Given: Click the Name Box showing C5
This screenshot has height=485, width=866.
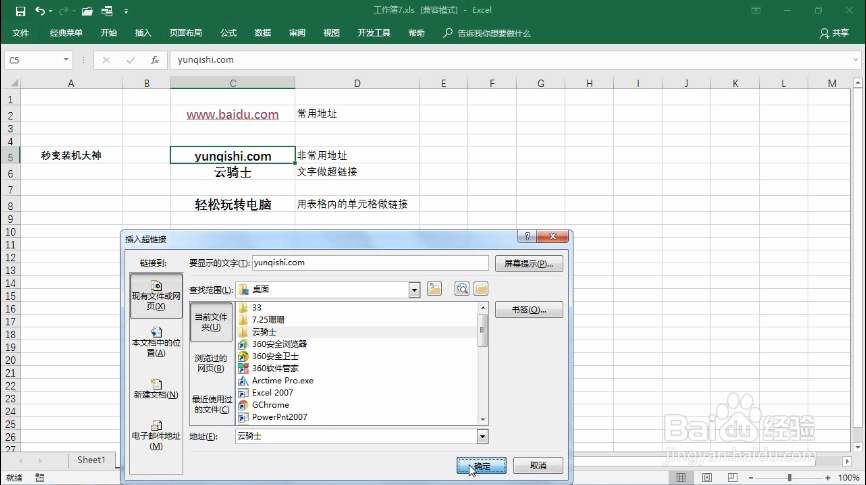Looking at the screenshot, I should point(33,60).
